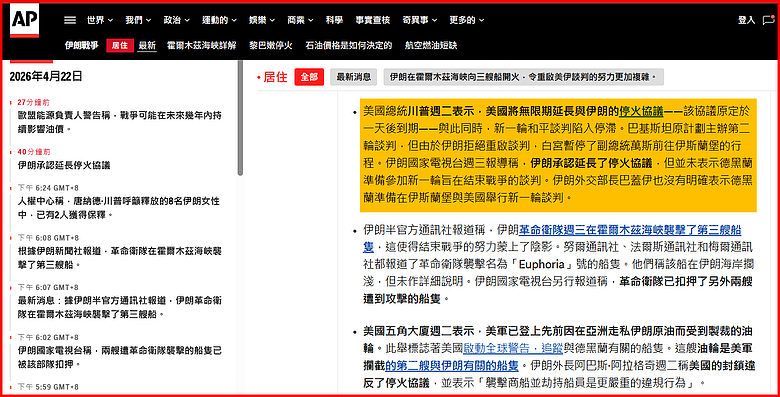Expand the 娛樂 dropdown menu
The width and height of the screenshot is (780, 397).
[x=262, y=20]
